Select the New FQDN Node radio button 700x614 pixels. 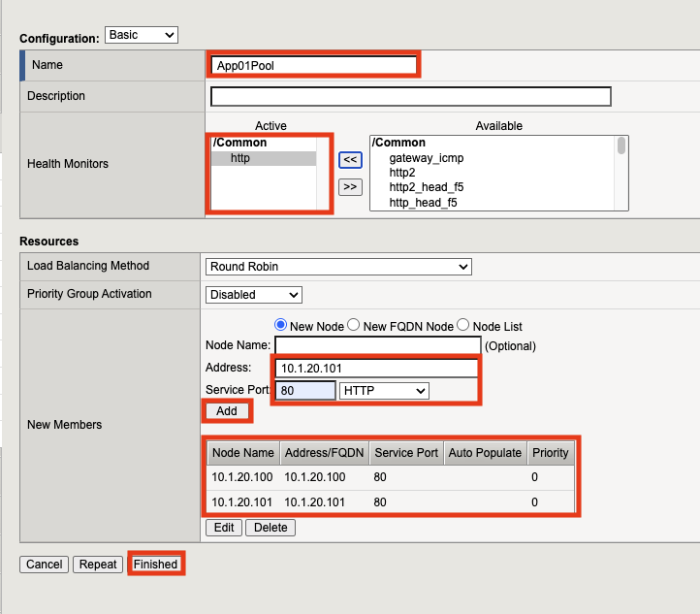(x=354, y=325)
